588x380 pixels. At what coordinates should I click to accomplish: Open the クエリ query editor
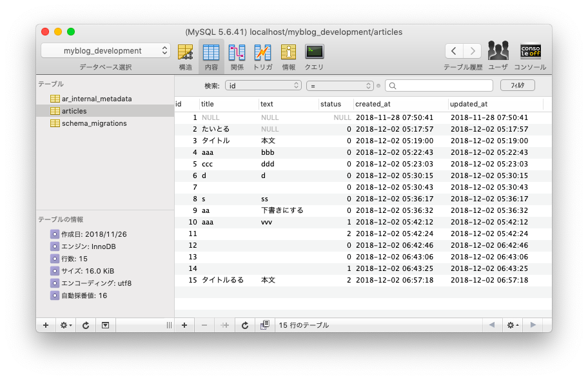pos(314,57)
